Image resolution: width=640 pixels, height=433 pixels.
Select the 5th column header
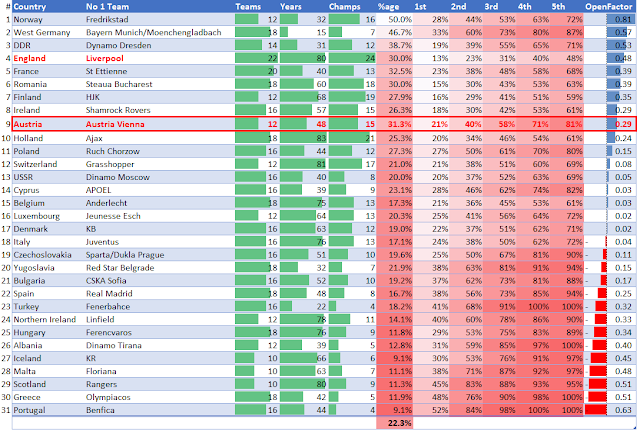(x=558, y=7)
